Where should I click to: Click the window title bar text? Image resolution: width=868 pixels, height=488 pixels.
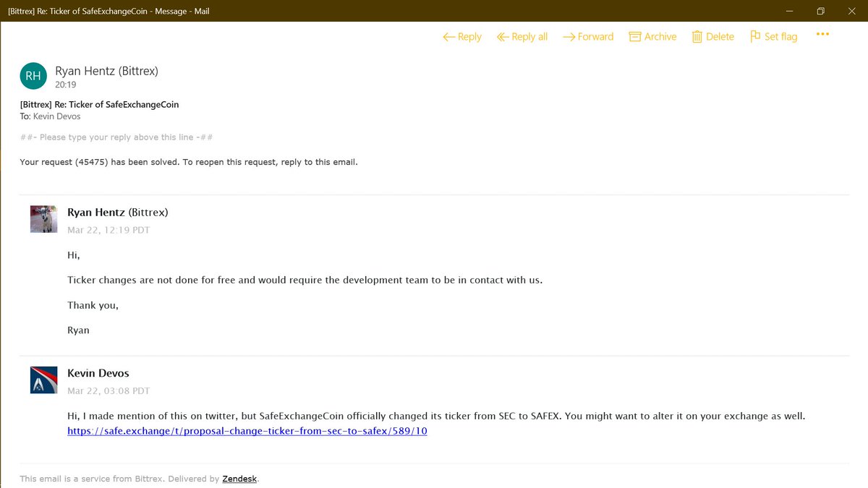point(110,11)
